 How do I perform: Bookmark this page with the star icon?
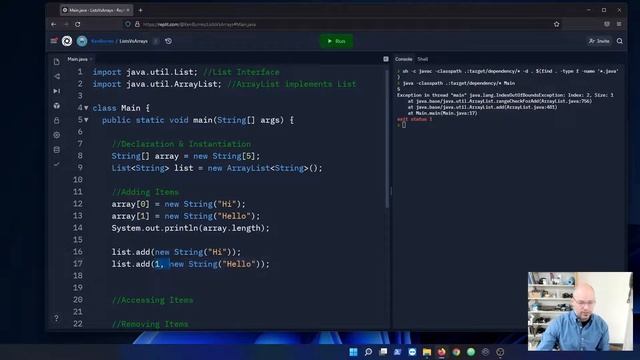556,24
